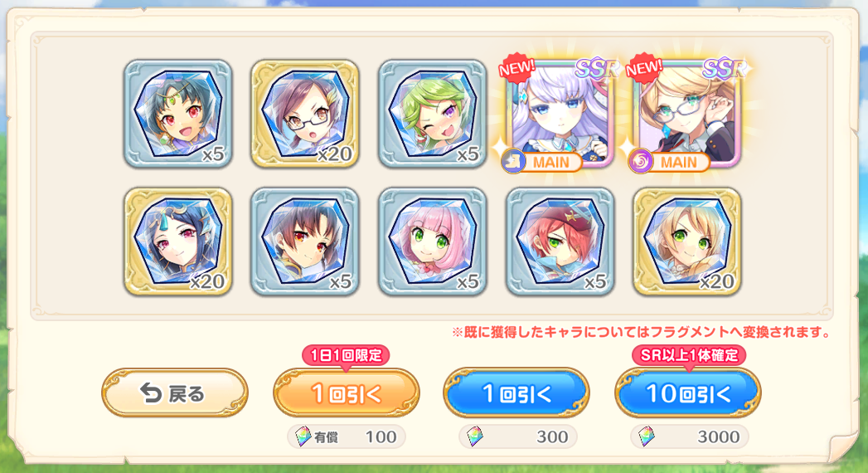
Task: Click the 戻る back button
Action: (175, 393)
